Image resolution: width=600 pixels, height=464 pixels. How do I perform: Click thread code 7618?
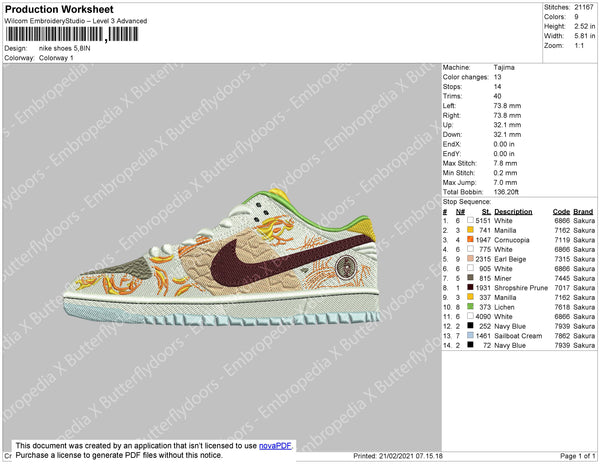tap(562, 307)
